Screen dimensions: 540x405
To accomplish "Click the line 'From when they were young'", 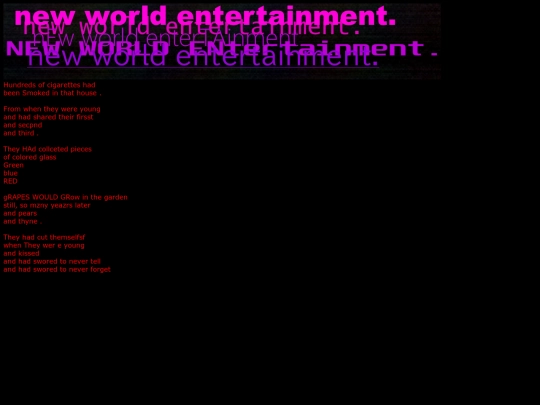I will (52, 109).
